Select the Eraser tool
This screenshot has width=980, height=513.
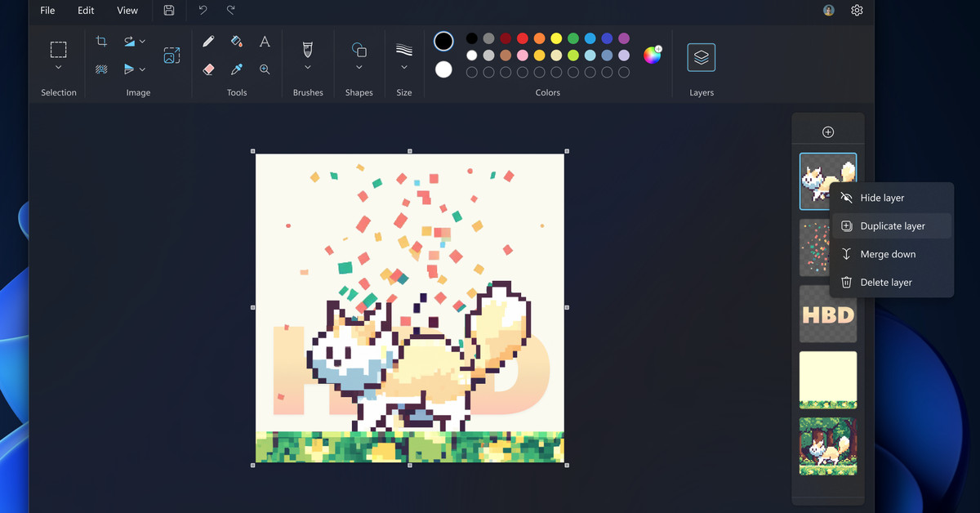tap(208, 69)
